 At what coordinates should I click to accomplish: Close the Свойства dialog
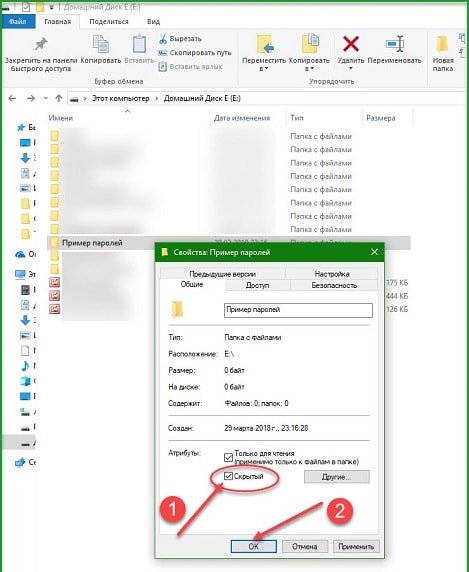coord(374,252)
